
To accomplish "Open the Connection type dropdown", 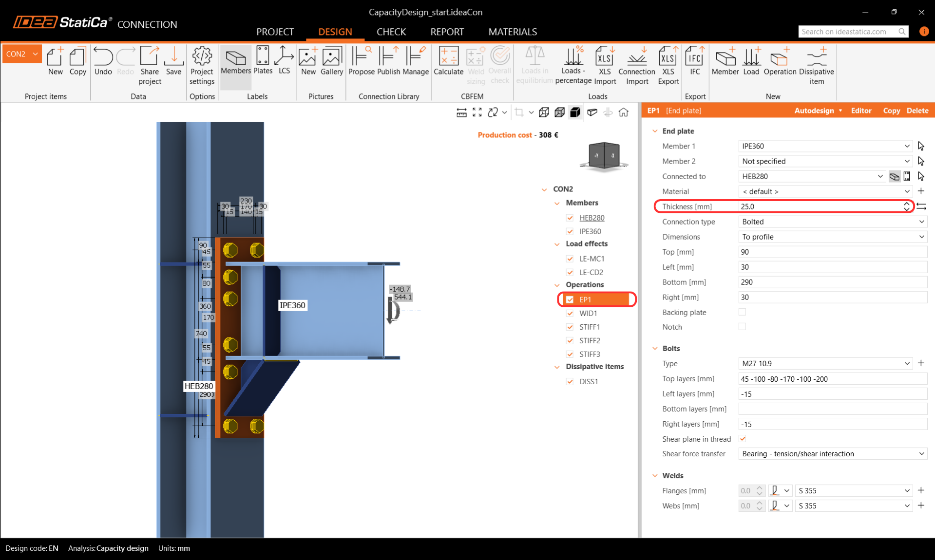I will click(833, 222).
